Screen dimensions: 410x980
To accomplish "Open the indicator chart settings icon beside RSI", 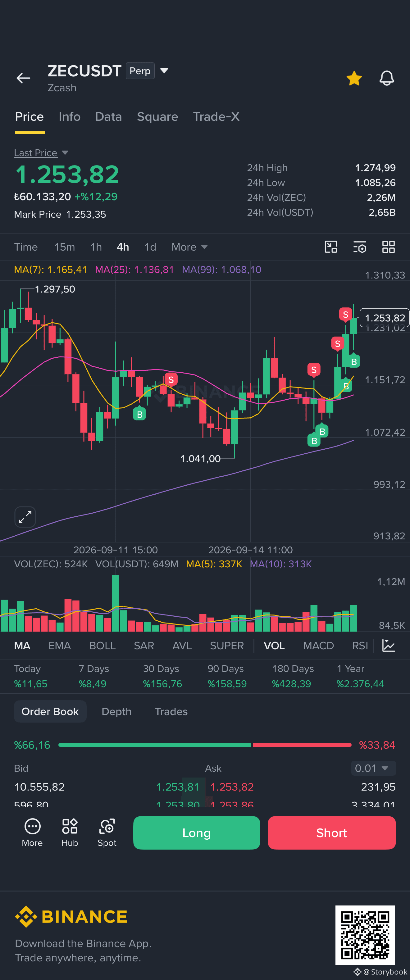I will pyautogui.click(x=388, y=646).
